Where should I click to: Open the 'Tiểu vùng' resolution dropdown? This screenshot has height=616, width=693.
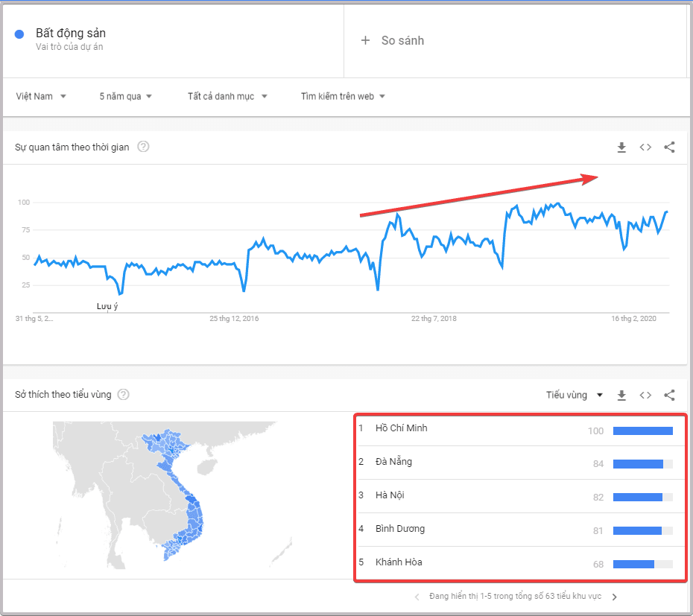click(574, 395)
